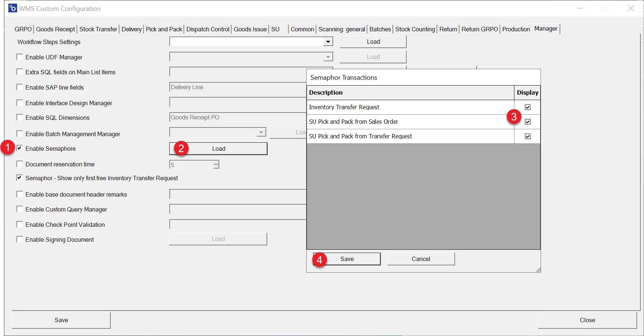644x336 pixels.
Task: Click Load next to Enable Semaphore
Action: pos(218,149)
